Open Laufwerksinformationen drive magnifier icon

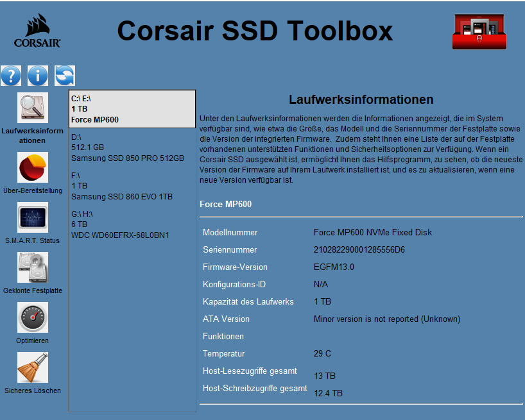(33, 108)
